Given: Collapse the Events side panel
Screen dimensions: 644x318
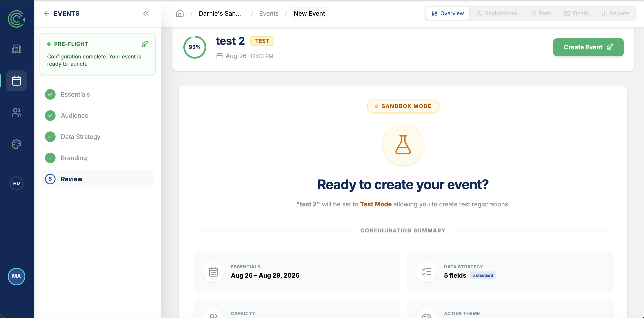Looking at the screenshot, I should pyautogui.click(x=146, y=13).
